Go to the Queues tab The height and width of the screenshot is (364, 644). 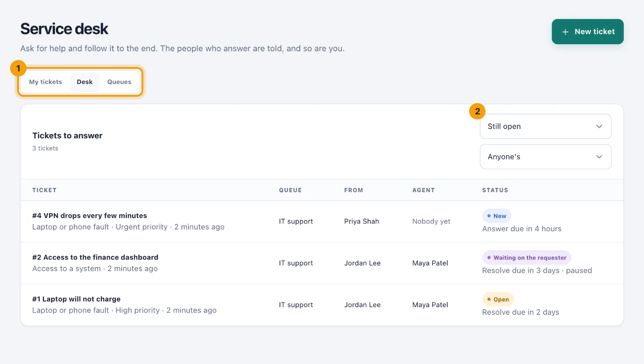[119, 82]
